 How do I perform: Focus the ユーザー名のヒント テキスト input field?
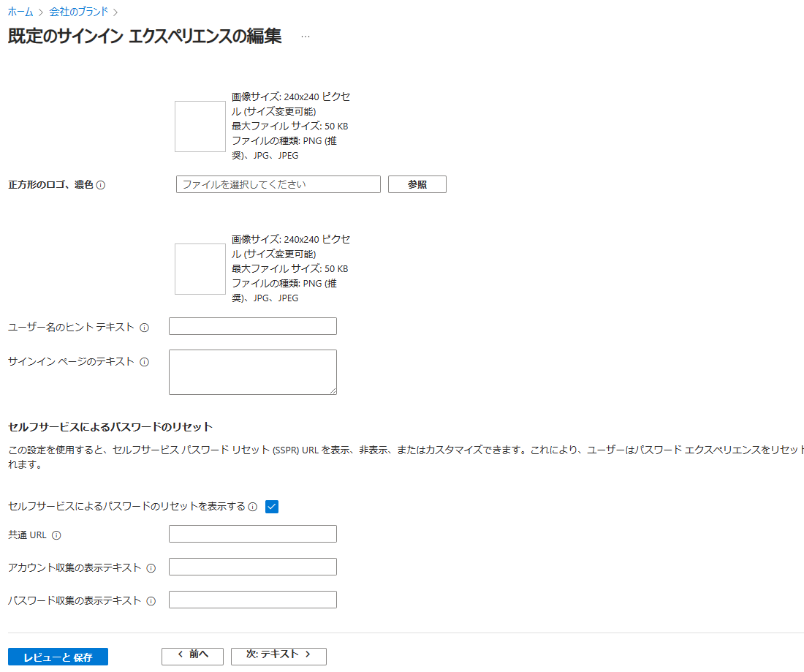253,326
